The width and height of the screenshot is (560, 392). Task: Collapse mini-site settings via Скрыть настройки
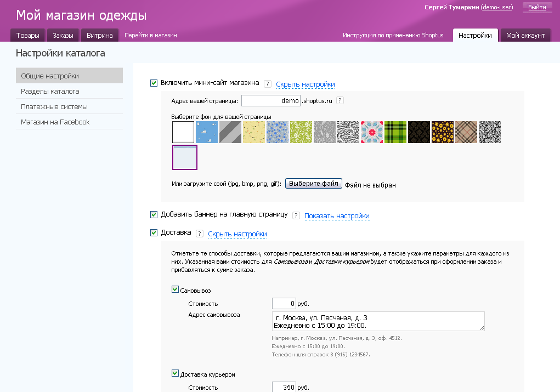[x=306, y=84]
